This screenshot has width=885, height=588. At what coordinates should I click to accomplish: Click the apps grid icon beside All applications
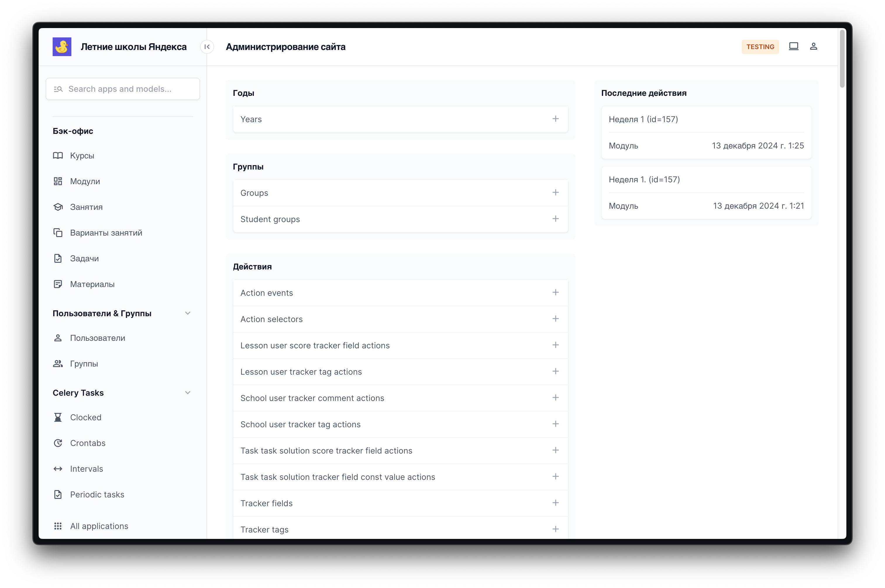coord(58,526)
